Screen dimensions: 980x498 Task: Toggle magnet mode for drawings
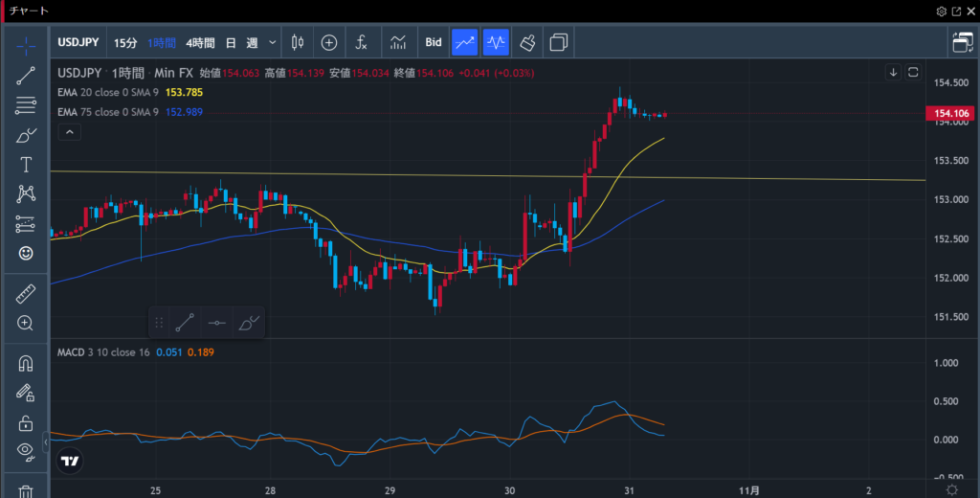coord(26,364)
